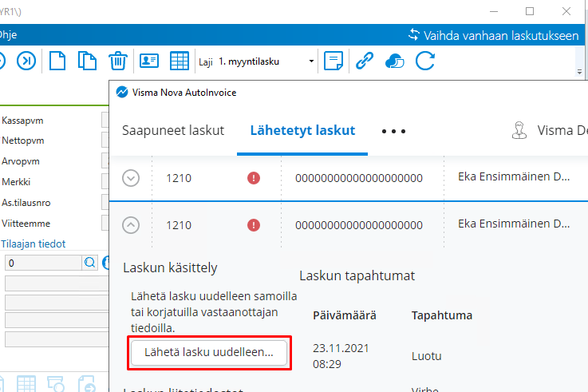This screenshot has width=588, height=392.
Task: Open the customer card icon
Action: pyautogui.click(x=149, y=61)
